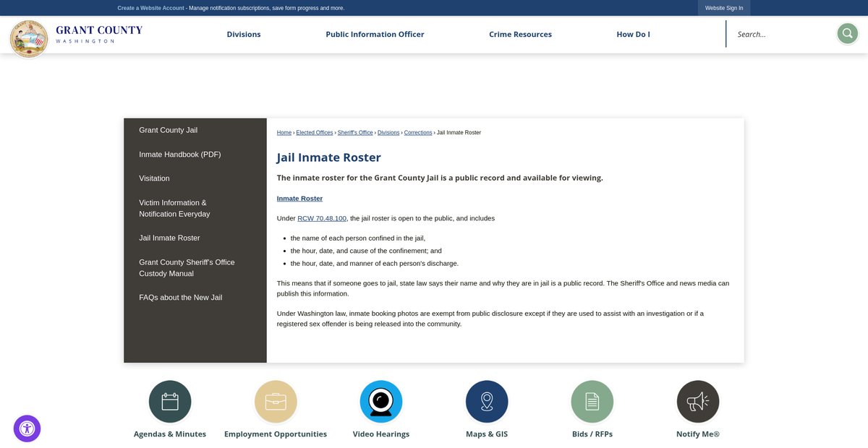
Task: Open Public Information Officer menu item
Action: tap(375, 35)
